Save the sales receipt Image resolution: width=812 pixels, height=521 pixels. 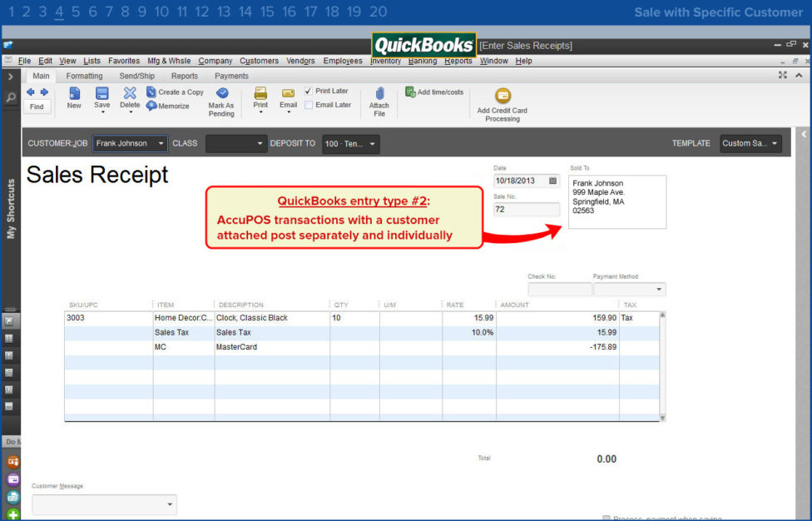[102, 97]
